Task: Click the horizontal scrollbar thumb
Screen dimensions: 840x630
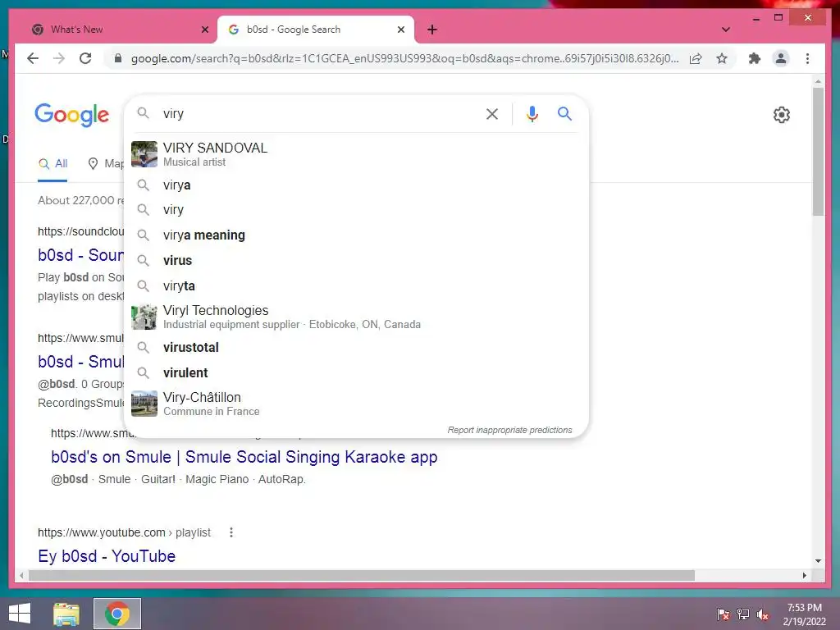Action: [362, 575]
